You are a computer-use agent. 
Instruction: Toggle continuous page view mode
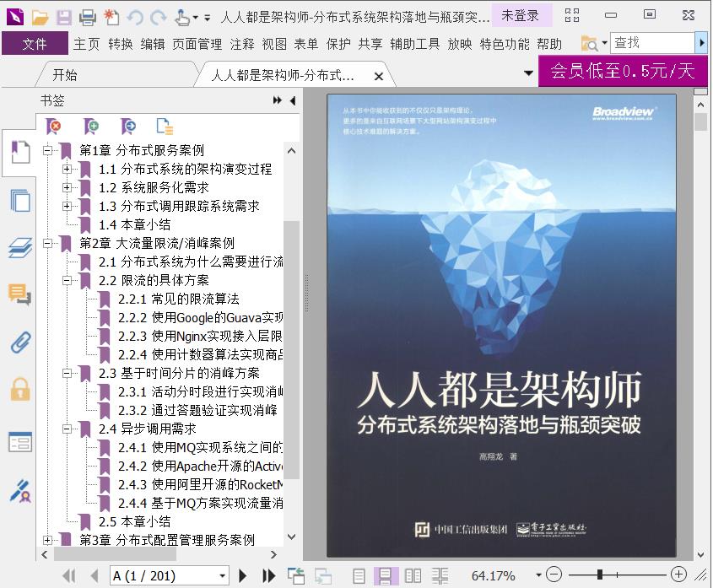tap(386, 575)
